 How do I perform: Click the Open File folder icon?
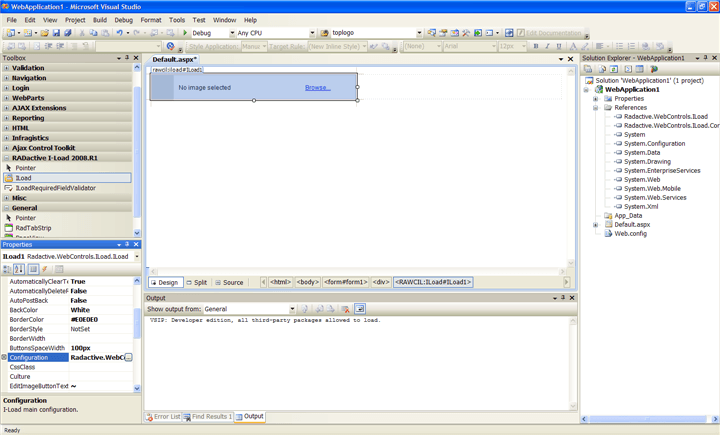tap(45, 33)
